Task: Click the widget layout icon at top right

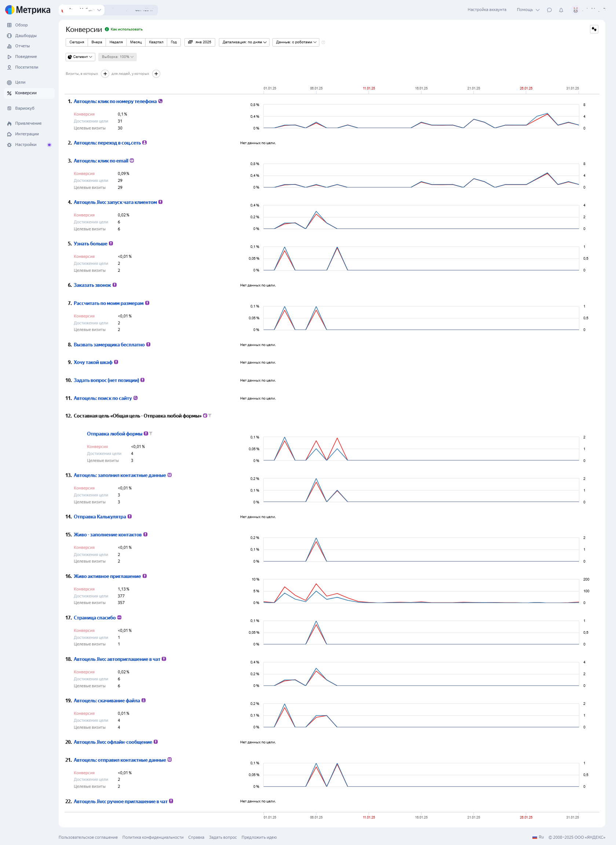Action: 594,29
